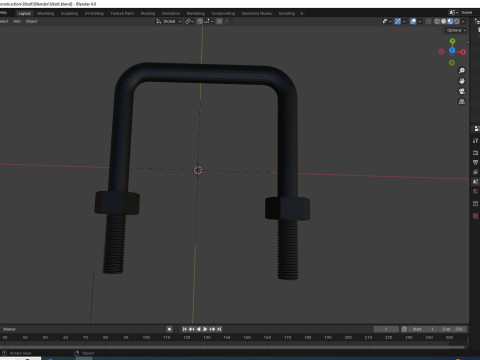Toggle snapping magnet icon
The height and width of the screenshot is (360, 480).
point(200,21)
